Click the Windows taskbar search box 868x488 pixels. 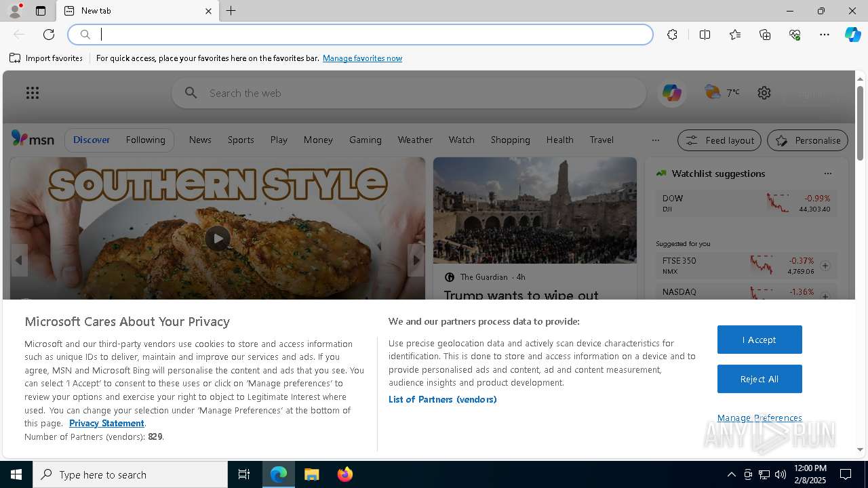[x=130, y=474]
